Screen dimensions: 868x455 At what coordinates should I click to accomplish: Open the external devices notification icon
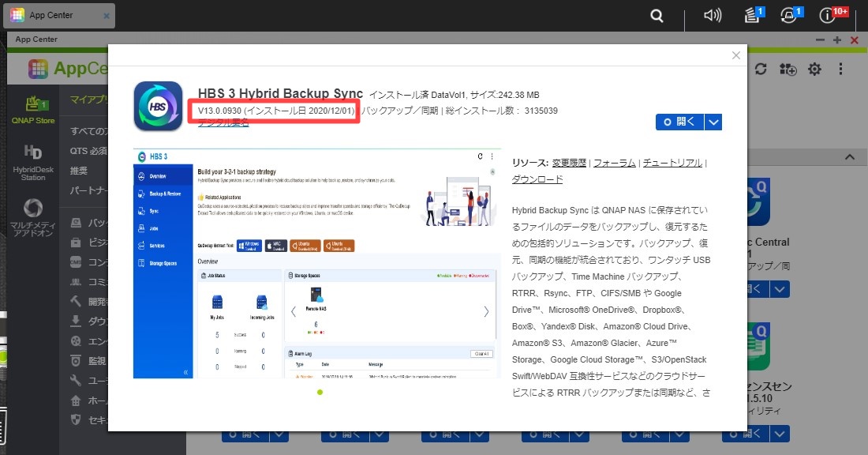point(790,16)
